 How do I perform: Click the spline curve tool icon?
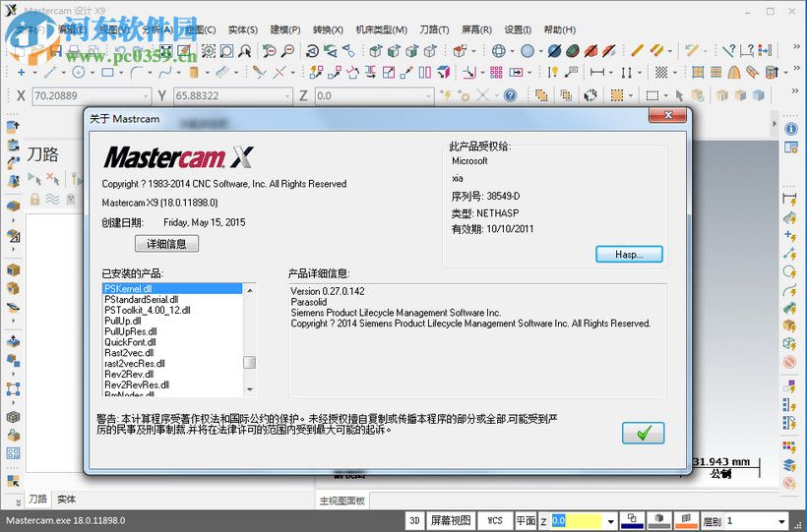click(x=164, y=72)
